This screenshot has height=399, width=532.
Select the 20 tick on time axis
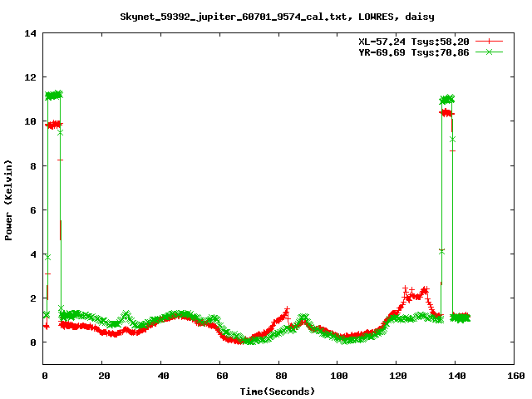(102, 376)
